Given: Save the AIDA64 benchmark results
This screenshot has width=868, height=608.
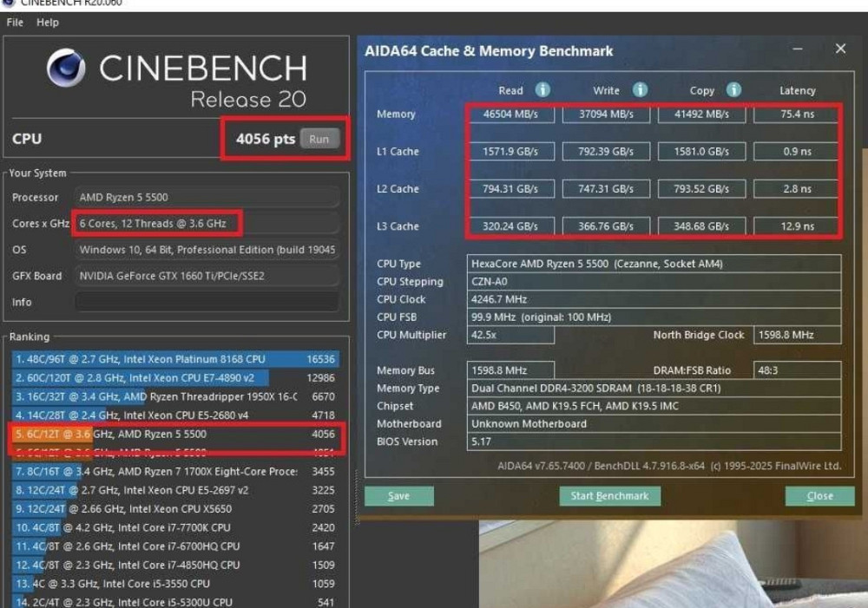Looking at the screenshot, I should 399,495.
